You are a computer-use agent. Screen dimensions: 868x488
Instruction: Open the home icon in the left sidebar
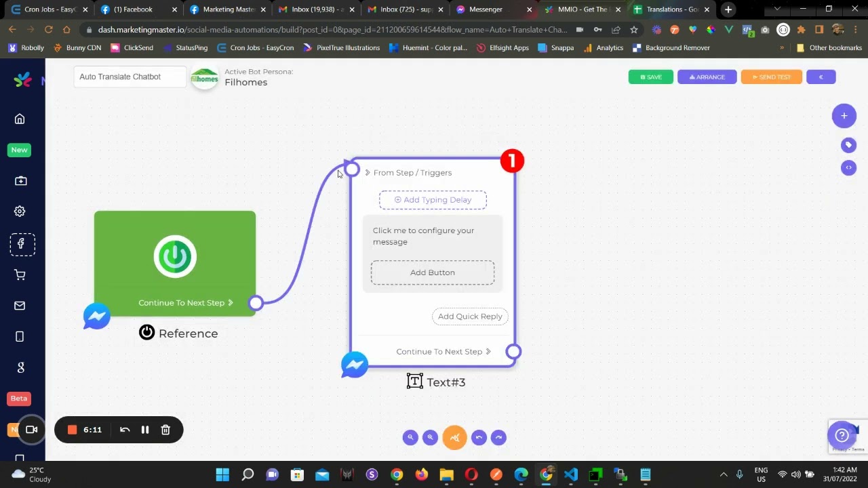tap(20, 119)
